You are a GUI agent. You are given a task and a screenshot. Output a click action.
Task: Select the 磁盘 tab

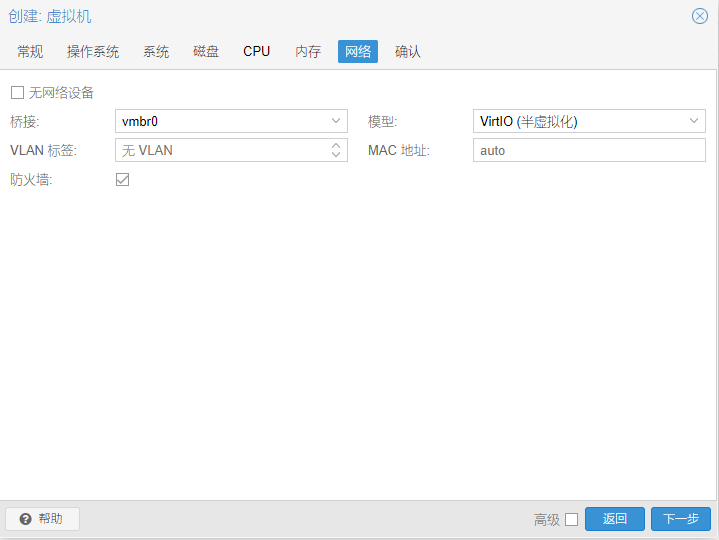tap(206, 51)
